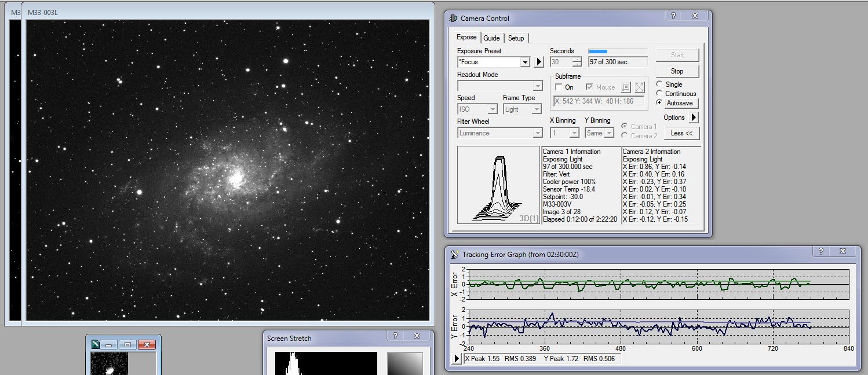Open Camera Control help via question mark icon

(673, 16)
